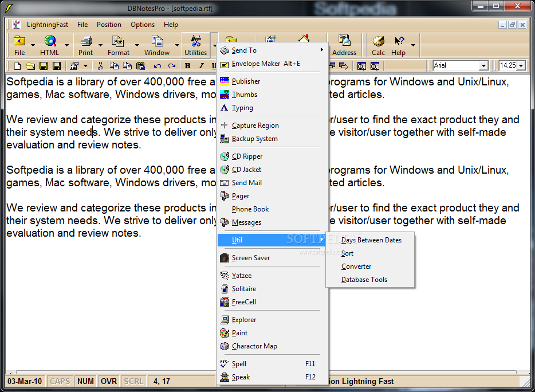The width and height of the screenshot is (535, 392).
Task: Choose the Typing menu entry
Action: 273,108
